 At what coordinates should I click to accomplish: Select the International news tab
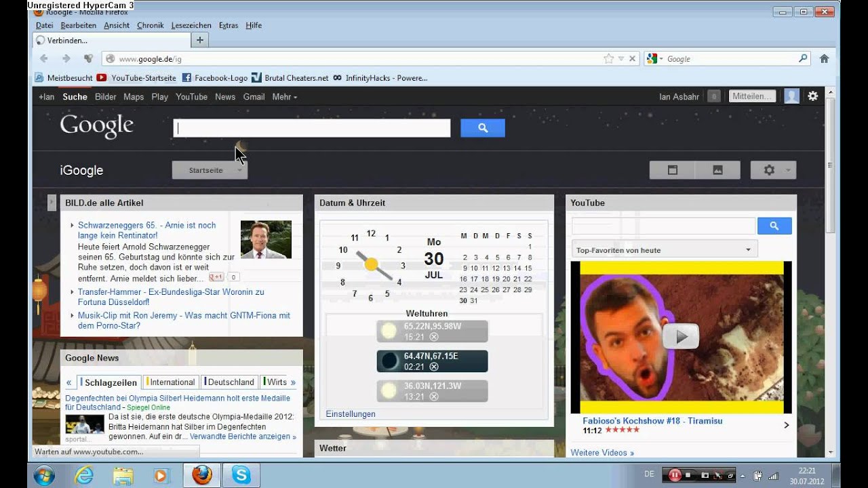pyautogui.click(x=171, y=382)
